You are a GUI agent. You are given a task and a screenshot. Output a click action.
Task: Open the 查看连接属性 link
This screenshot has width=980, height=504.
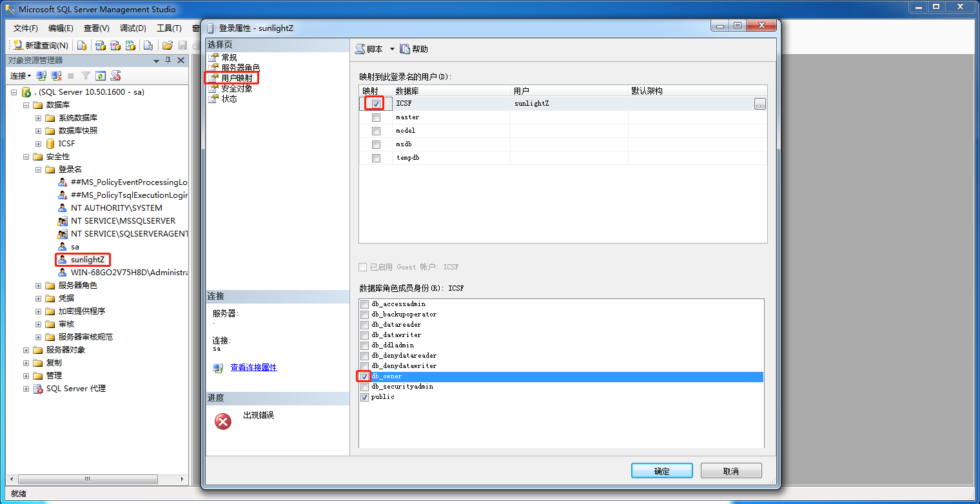[x=253, y=367]
